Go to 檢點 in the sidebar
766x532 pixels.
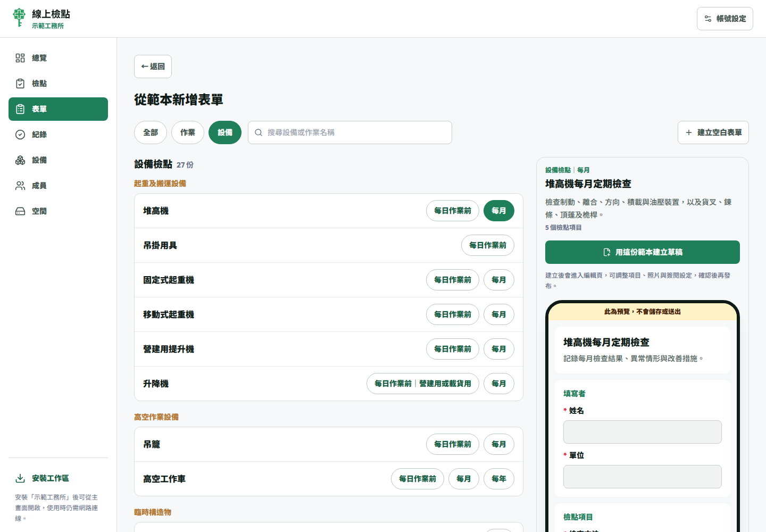(58, 84)
